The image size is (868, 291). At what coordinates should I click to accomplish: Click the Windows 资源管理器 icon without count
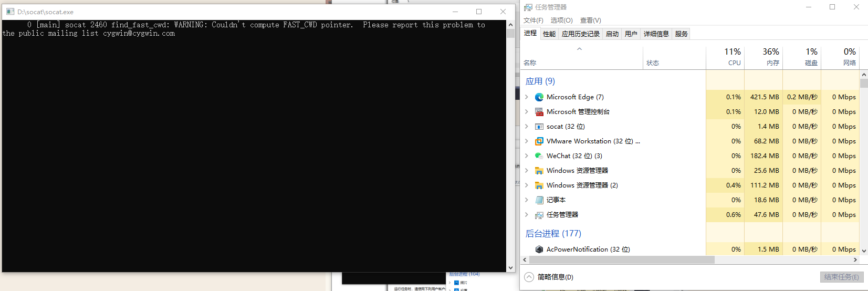coord(539,171)
